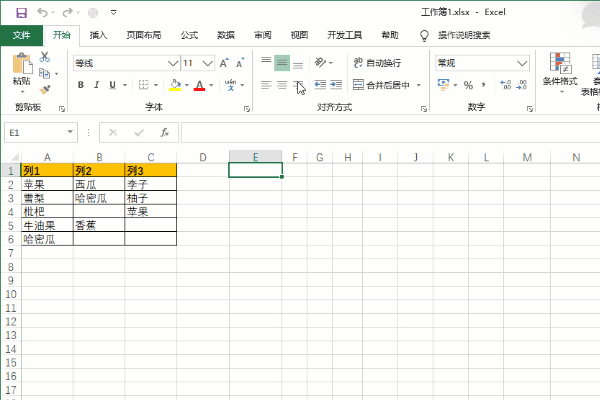Toggle underline formatting
This screenshot has width=600, height=400.
[112, 85]
